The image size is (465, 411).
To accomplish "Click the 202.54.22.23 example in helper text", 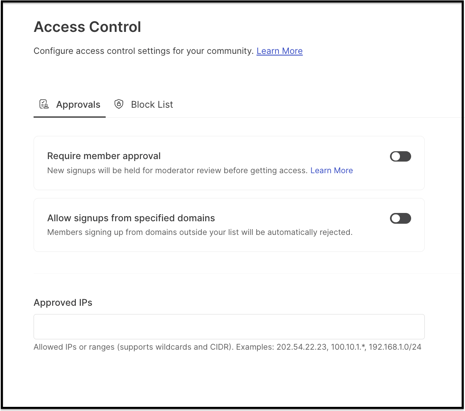I will (x=302, y=347).
